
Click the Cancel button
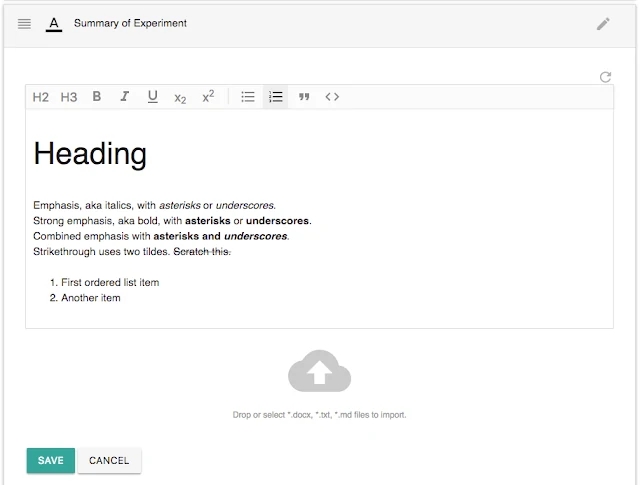point(109,460)
